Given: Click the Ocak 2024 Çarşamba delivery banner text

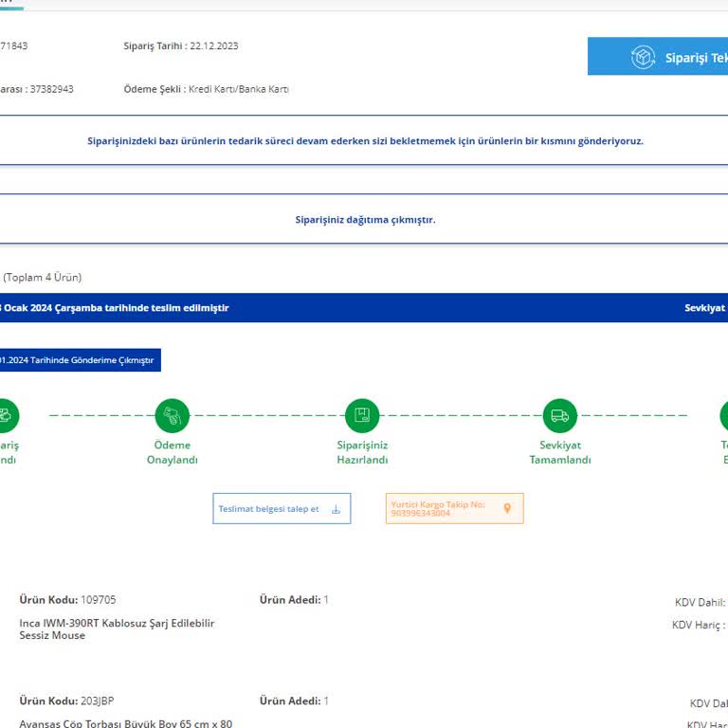Looking at the screenshot, I should 116,308.
